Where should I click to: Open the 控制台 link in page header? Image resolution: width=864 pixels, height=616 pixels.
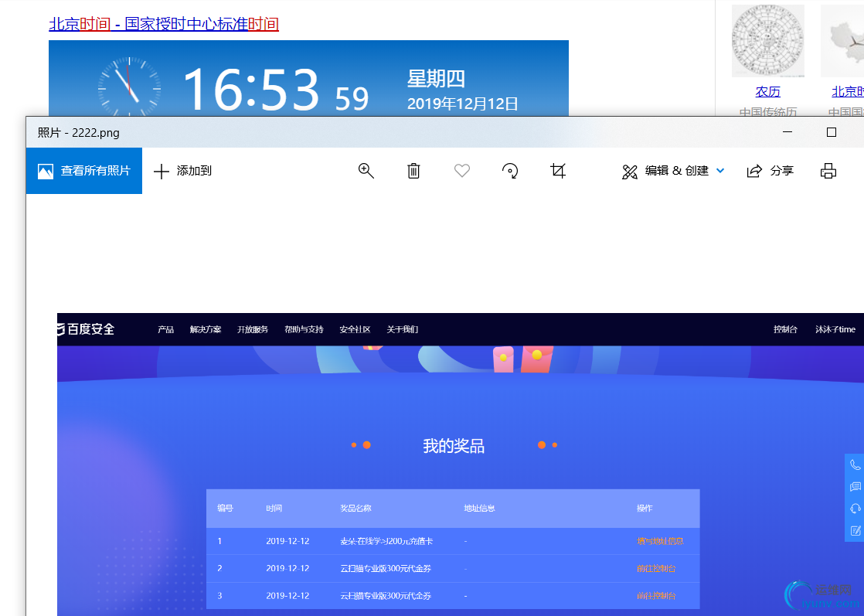(785, 329)
